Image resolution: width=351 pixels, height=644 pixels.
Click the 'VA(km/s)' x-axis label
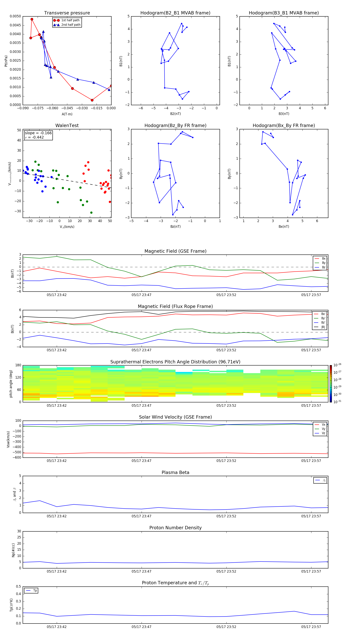tap(67, 227)
